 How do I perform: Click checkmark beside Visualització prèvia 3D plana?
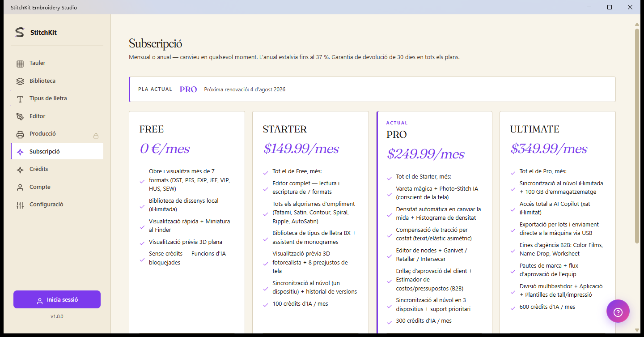142,243
